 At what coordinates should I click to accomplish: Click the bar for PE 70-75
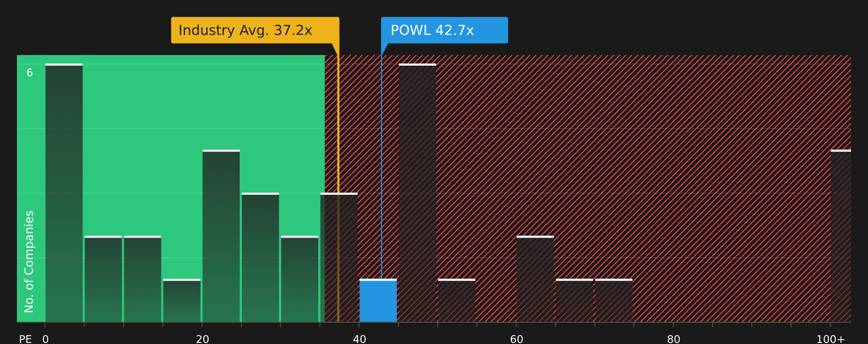pos(613,301)
